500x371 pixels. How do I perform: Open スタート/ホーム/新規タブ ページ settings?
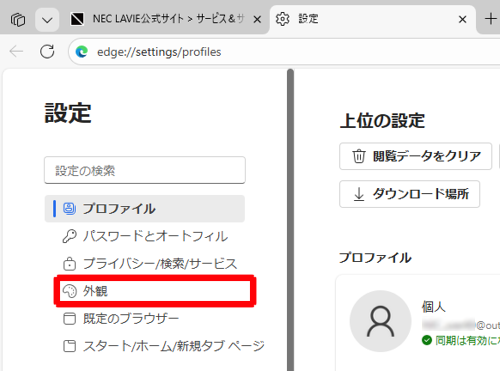pos(155,346)
